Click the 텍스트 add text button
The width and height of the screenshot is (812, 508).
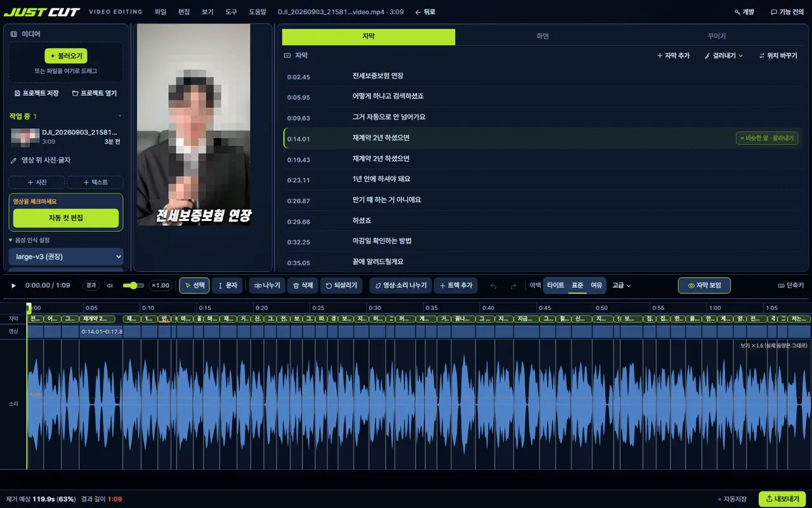click(95, 182)
